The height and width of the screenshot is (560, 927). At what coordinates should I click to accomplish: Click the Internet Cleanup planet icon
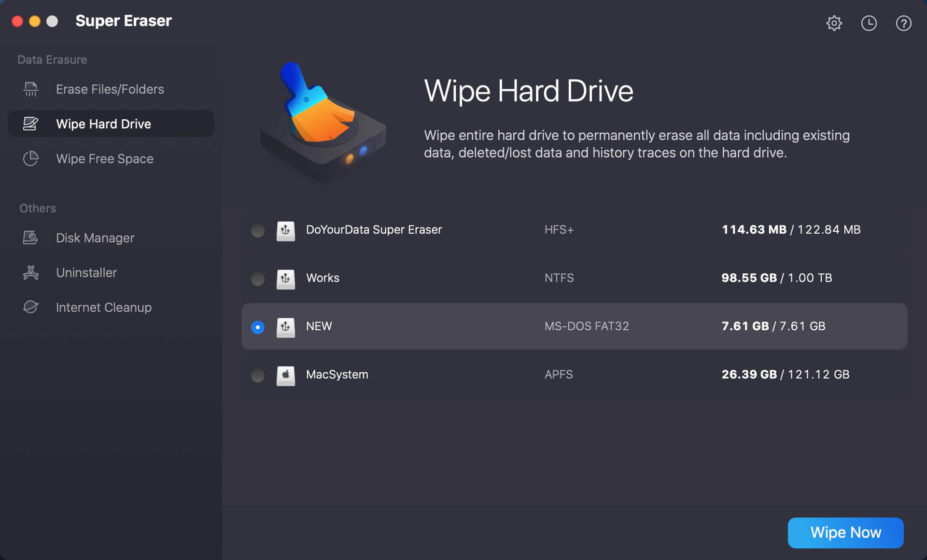(x=31, y=308)
